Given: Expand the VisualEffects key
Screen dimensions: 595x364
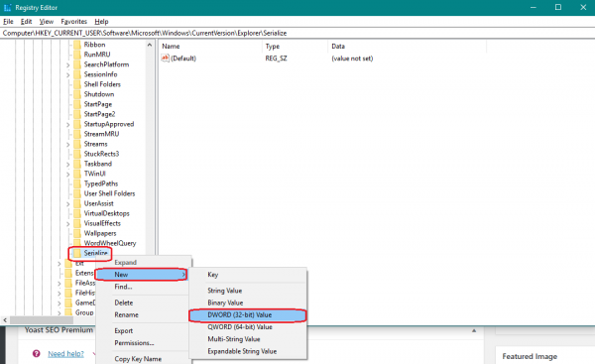Looking at the screenshot, I should point(67,223).
